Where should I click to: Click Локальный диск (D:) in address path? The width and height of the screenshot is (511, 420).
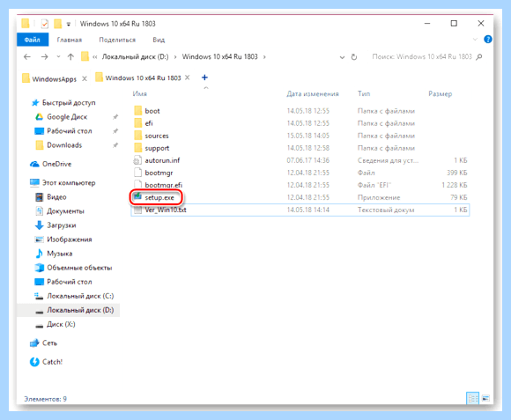(x=136, y=56)
